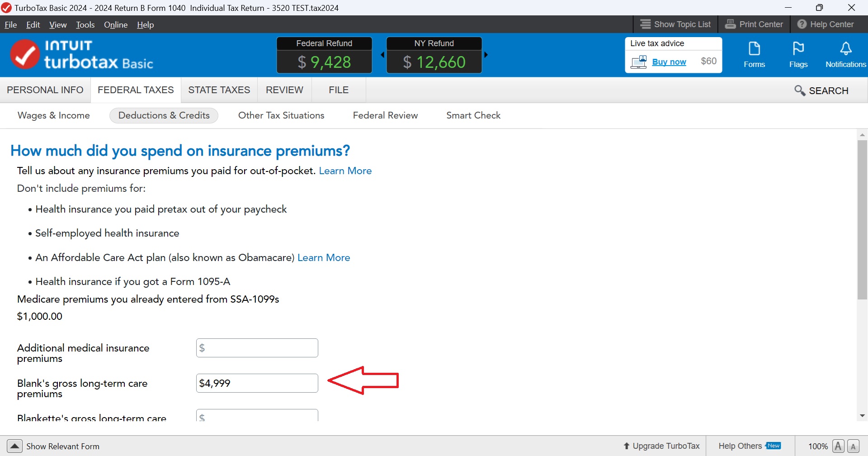Click Blankette's gross long-term care premiums field
Screen dimensions: 868x456
tap(257, 415)
